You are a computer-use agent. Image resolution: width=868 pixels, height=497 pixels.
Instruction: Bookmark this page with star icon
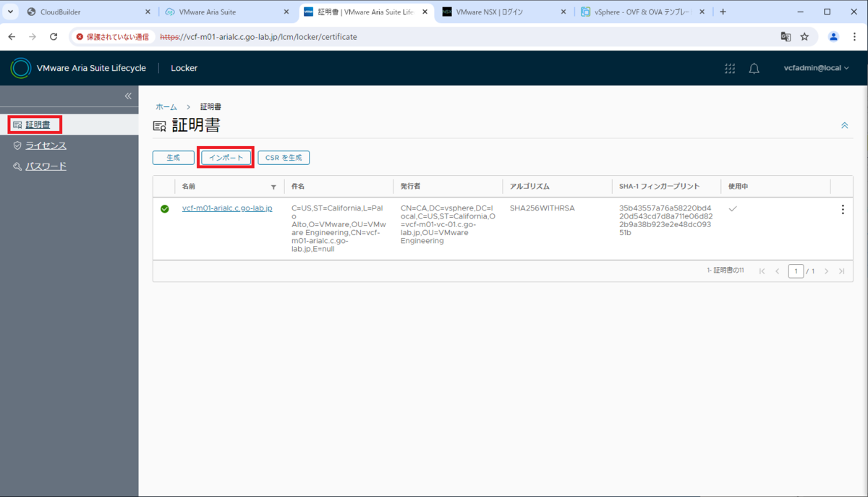pyautogui.click(x=804, y=37)
